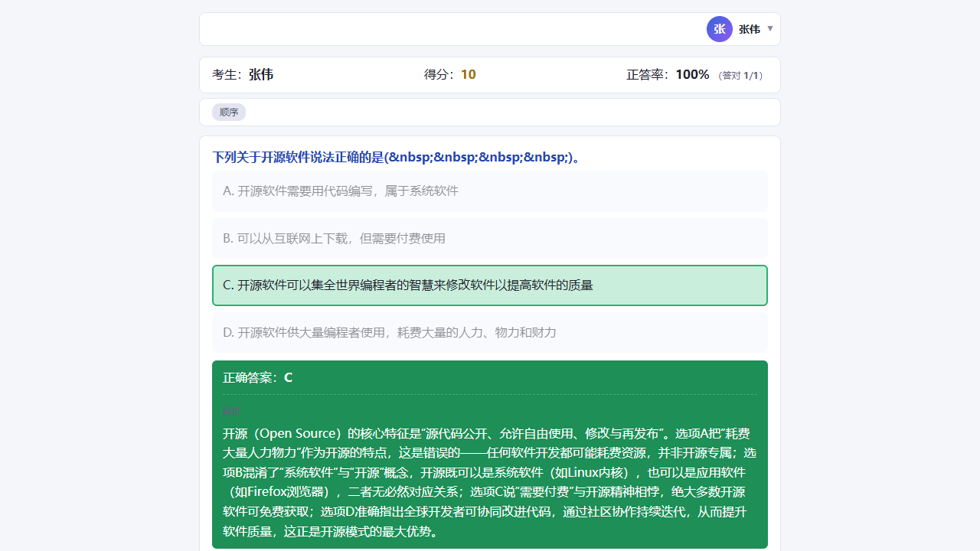Click the question title 下列关于开源软件说法正确的是

(x=396, y=158)
